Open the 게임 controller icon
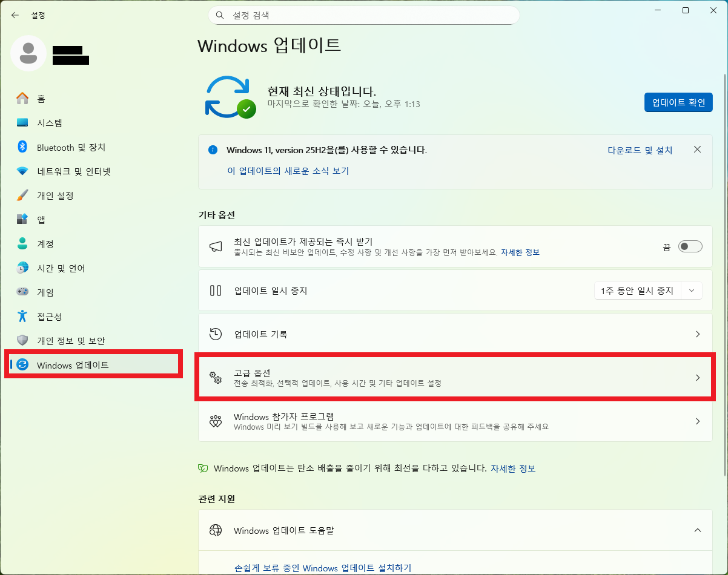The width and height of the screenshot is (728, 575). pos(22,292)
